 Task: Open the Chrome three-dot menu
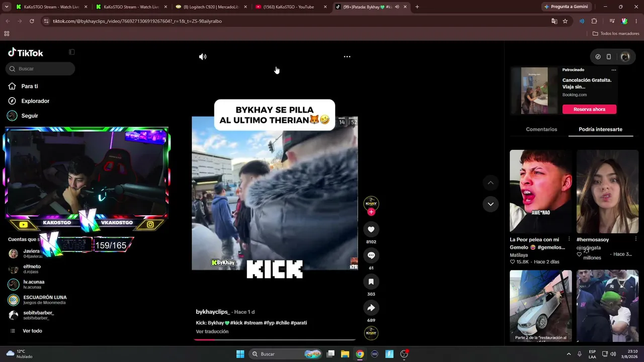click(x=636, y=21)
